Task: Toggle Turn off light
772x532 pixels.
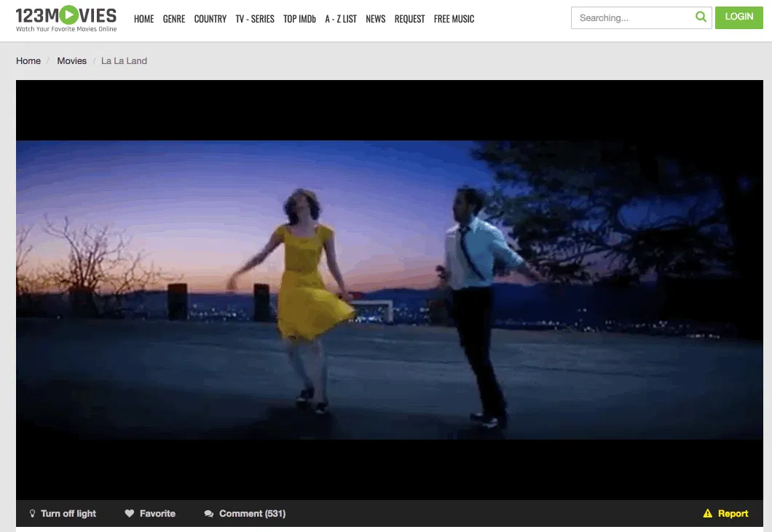Action: point(68,513)
